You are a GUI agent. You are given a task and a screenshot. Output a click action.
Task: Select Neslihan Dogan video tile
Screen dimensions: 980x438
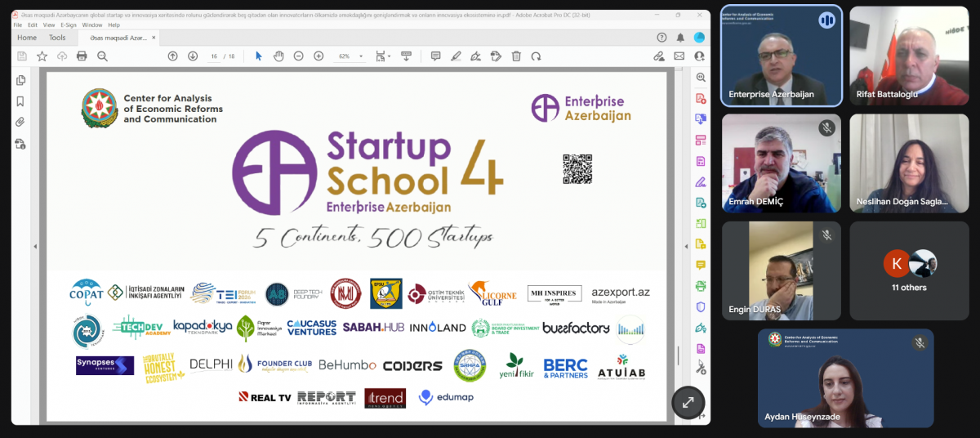tap(909, 163)
